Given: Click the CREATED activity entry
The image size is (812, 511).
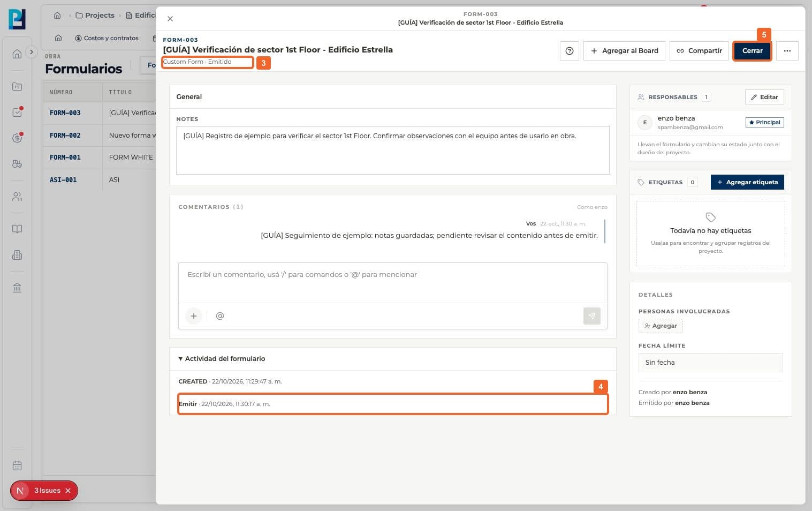Looking at the screenshot, I should tap(230, 381).
